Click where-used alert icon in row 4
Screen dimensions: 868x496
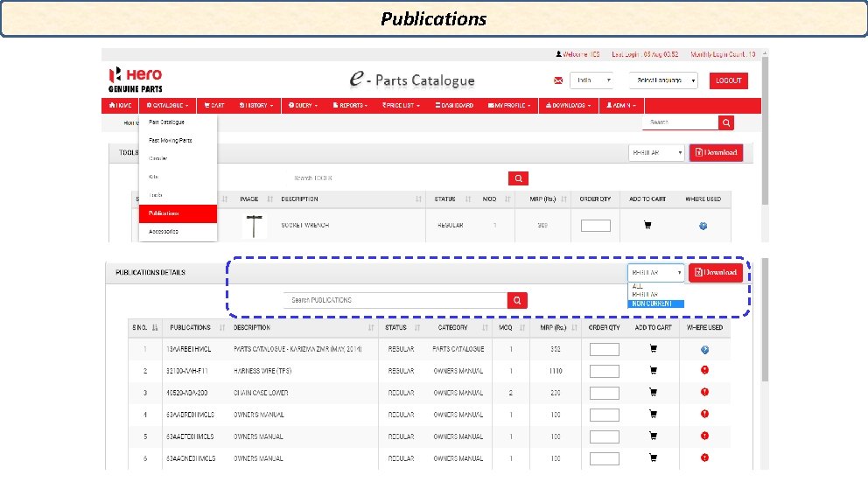(x=704, y=414)
